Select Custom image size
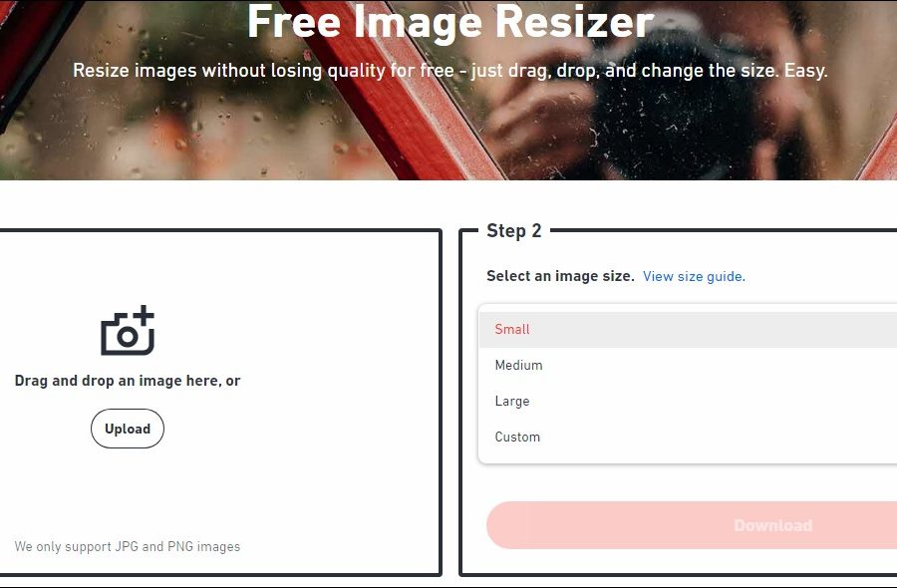Screen dimensions: 897x588 688,437
